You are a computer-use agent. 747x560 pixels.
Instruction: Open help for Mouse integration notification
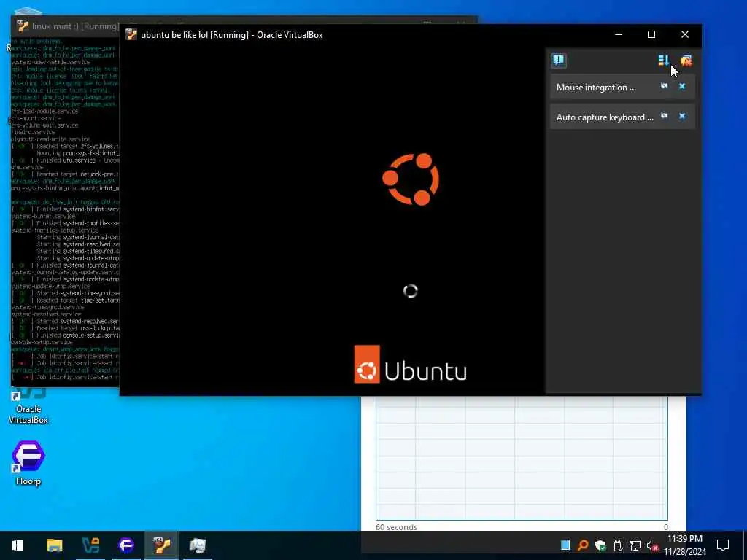664,86
